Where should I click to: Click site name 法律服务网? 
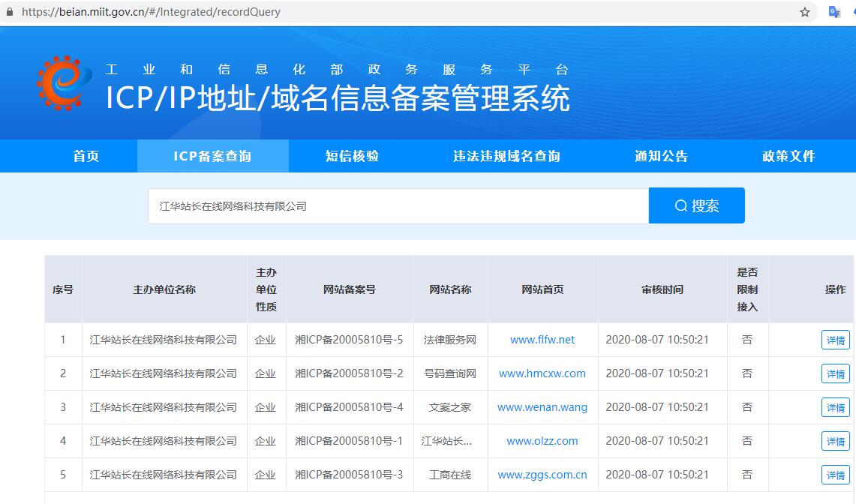(x=450, y=340)
